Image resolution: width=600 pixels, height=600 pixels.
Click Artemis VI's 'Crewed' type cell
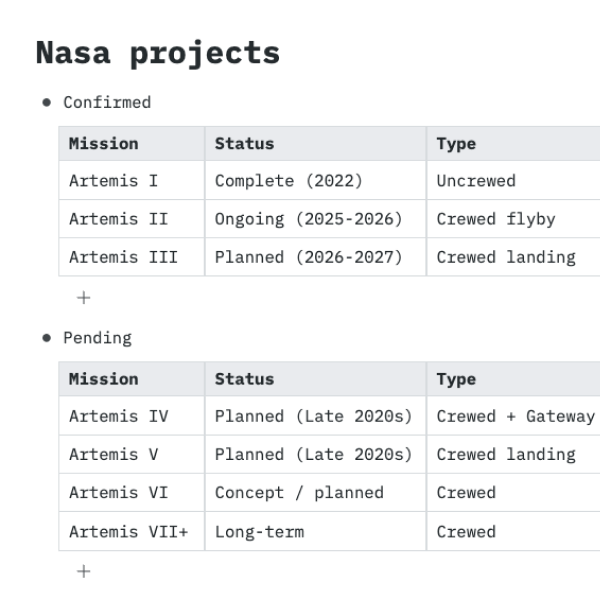pyautogui.click(x=513, y=492)
